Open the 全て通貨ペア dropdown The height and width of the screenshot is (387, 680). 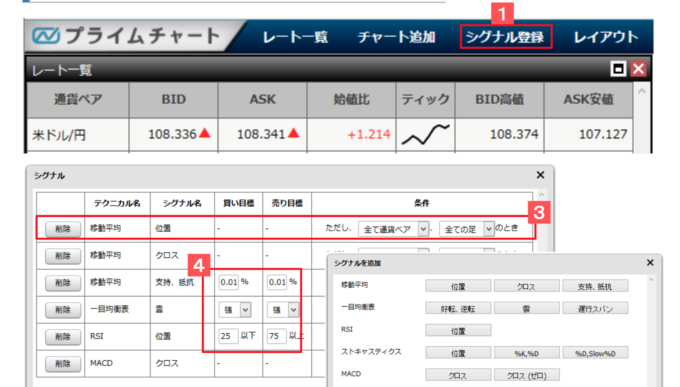[x=393, y=229]
